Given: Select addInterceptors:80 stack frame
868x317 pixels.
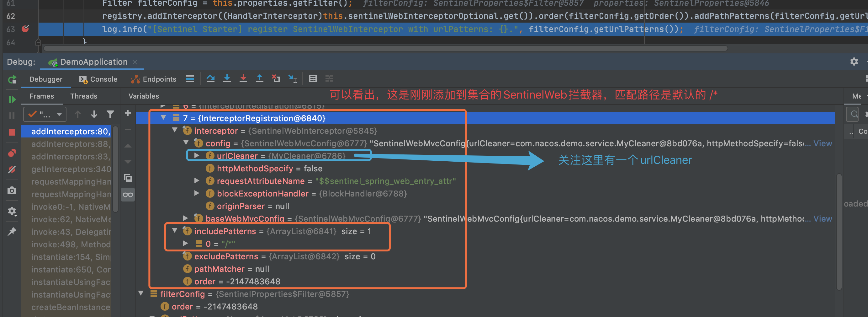Looking at the screenshot, I should (67, 131).
